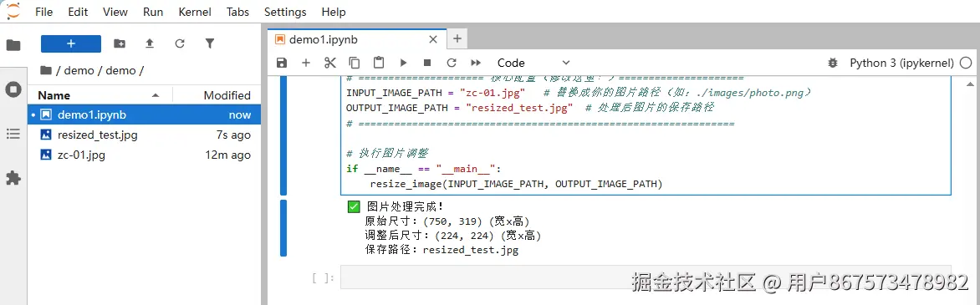Viewport: 980px width, 305px height.
Task: Select zc-01.jpg in the file list
Action: pyautogui.click(x=145, y=155)
